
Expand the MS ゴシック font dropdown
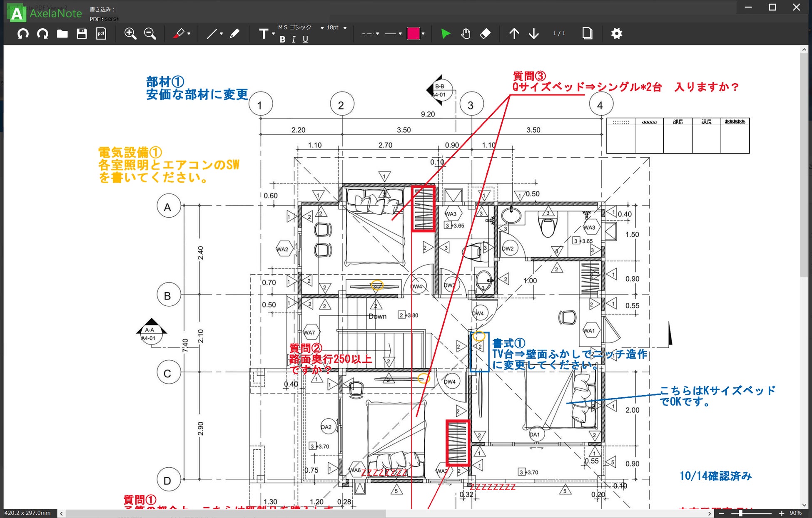click(322, 28)
